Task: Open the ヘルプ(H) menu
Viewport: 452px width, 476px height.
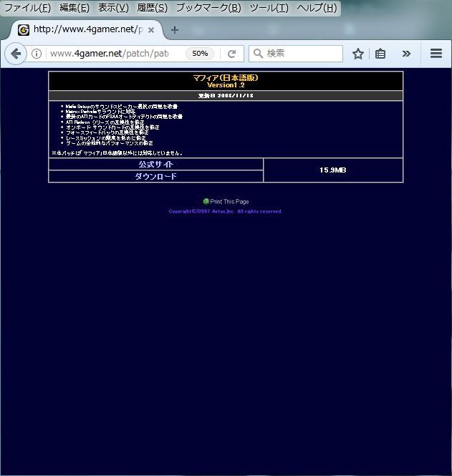Action: pos(317,8)
